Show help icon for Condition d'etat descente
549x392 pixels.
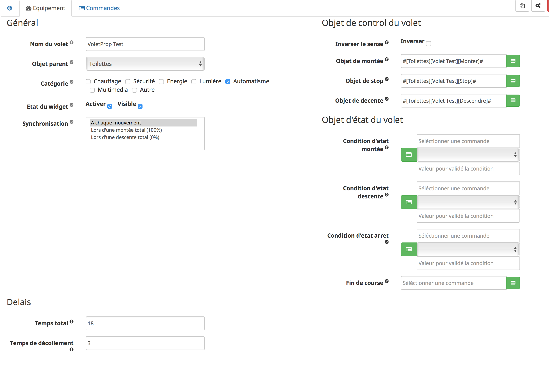386,195
